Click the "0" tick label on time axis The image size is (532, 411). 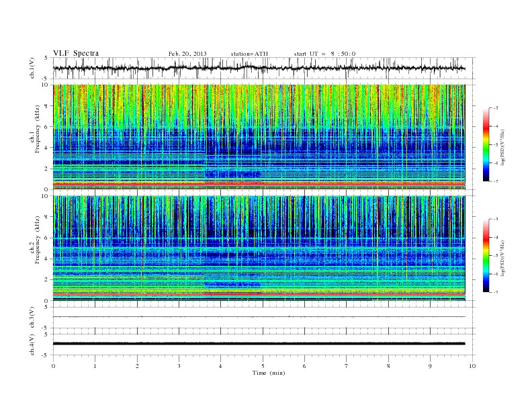[53, 366]
